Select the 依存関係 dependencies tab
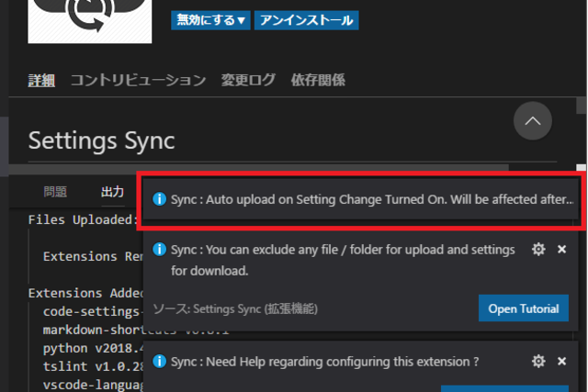This screenshot has width=588, height=392. pyautogui.click(x=318, y=80)
